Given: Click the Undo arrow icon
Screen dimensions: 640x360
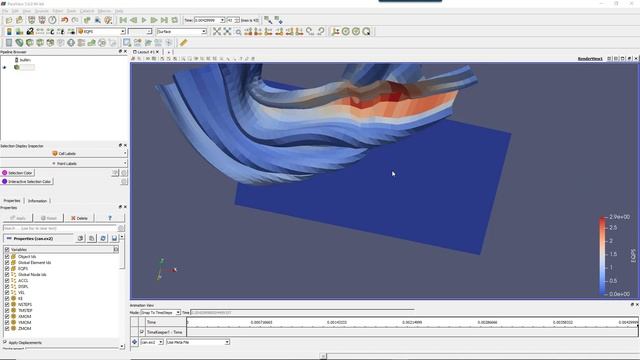Looking at the screenshot, I should tap(64, 20).
